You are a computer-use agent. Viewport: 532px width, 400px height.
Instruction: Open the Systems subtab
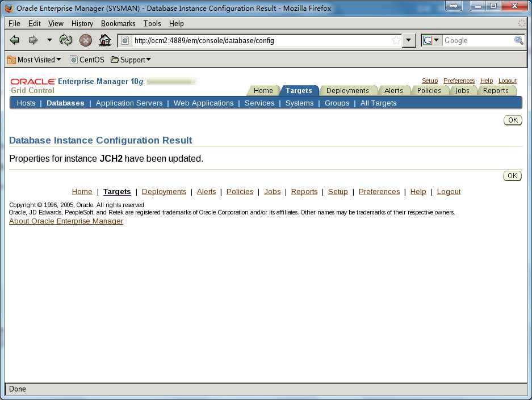point(300,103)
